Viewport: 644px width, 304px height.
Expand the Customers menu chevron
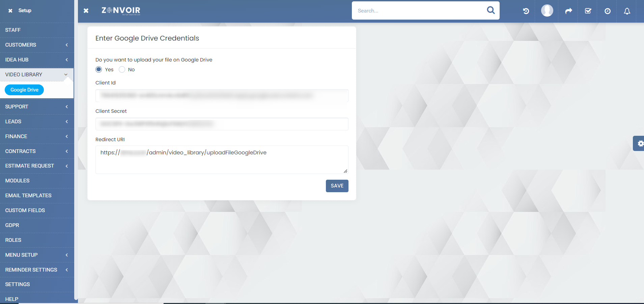click(x=67, y=45)
